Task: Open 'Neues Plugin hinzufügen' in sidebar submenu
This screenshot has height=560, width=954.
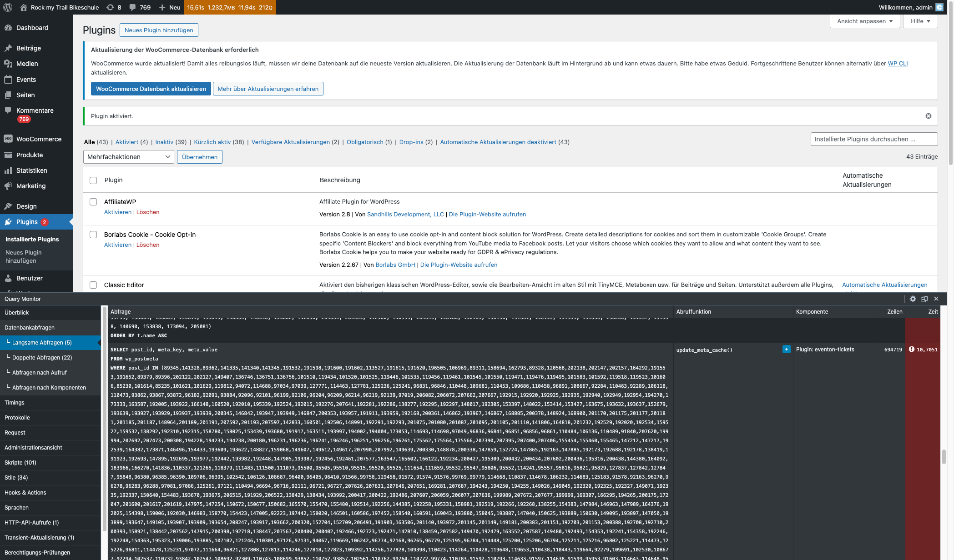Action: (24, 257)
